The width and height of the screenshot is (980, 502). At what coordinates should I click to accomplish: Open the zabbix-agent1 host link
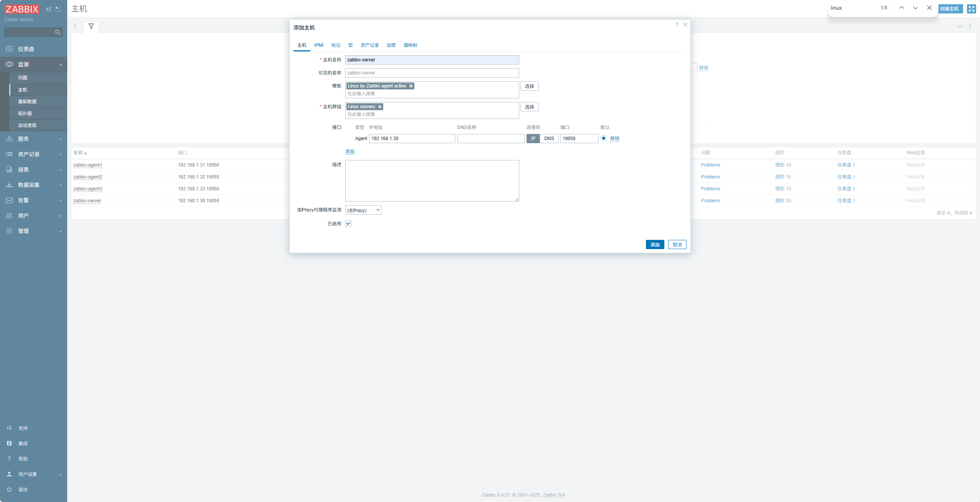(88, 165)
